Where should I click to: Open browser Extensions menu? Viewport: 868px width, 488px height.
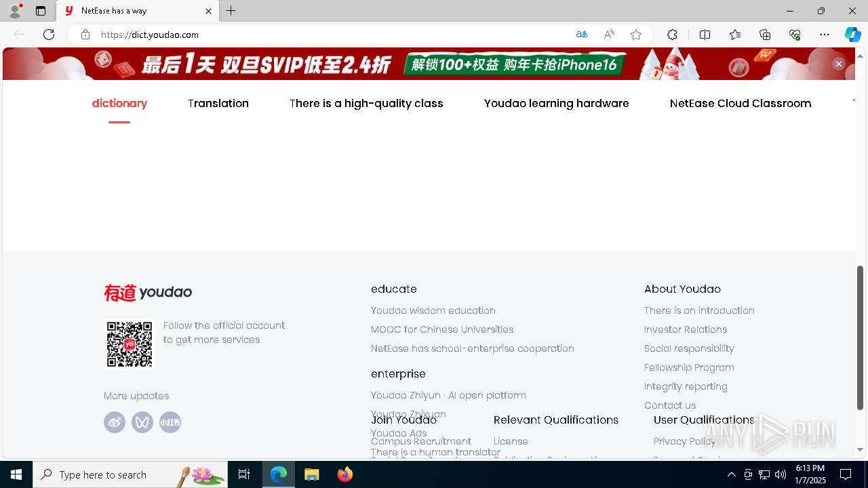click(672, 35)
